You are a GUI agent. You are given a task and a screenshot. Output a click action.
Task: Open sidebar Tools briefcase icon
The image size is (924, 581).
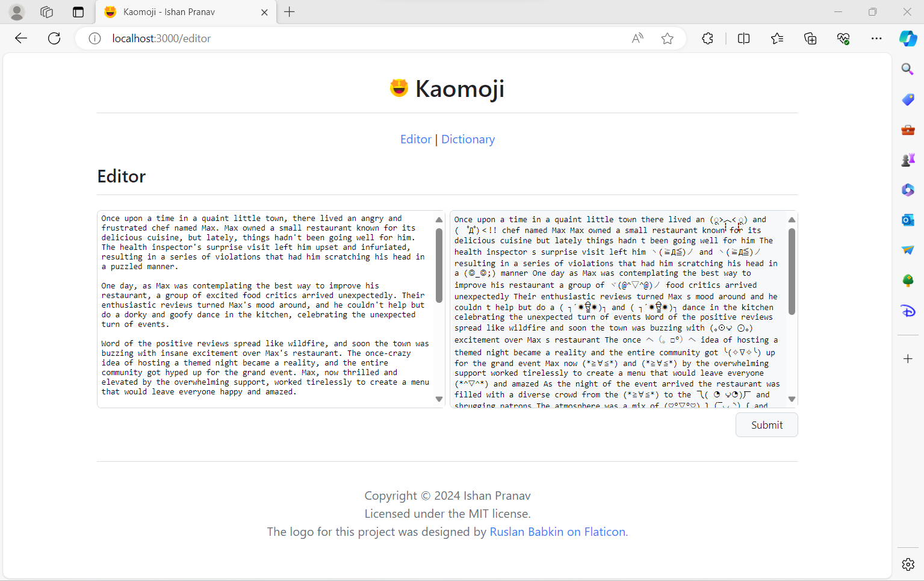pos(908,129)
